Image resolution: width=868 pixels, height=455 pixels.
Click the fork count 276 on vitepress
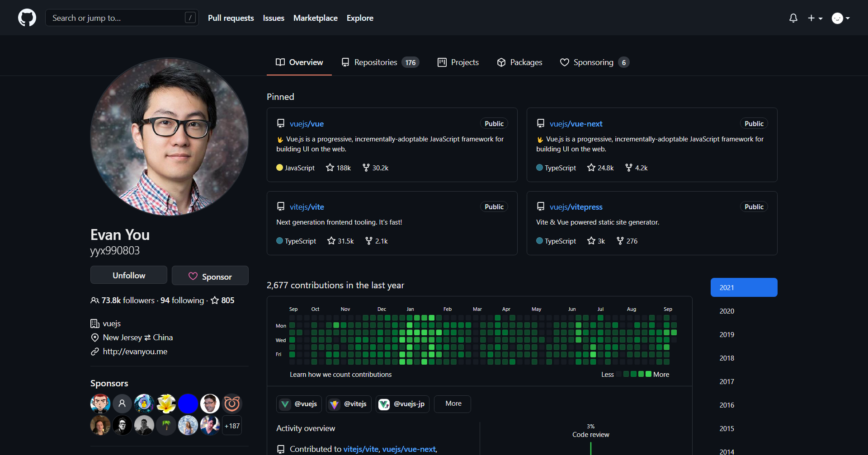(x=627, y=241)
